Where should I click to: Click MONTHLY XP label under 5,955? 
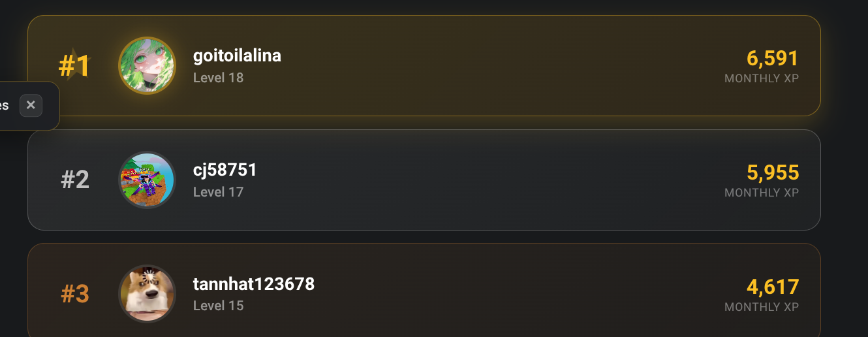[x=762, y=193]
